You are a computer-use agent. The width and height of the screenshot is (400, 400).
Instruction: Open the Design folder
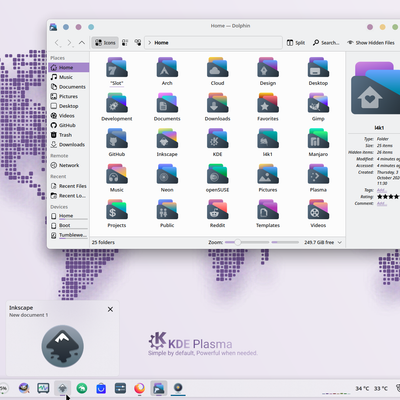coord(268,68)
